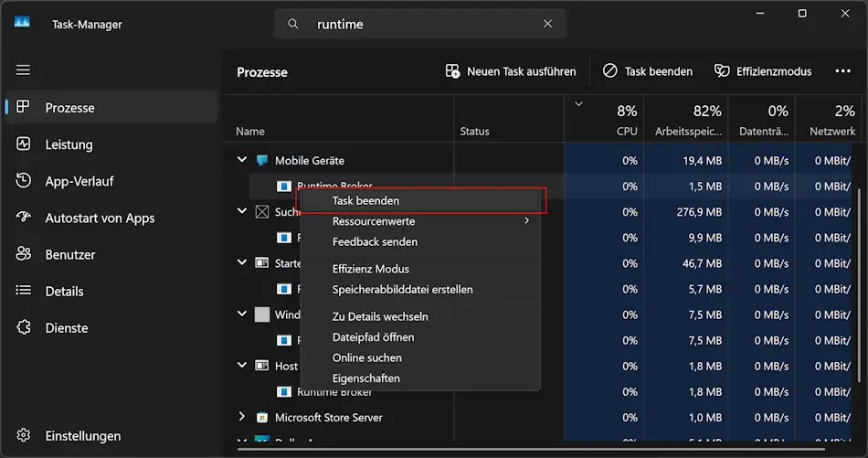This screenshot has height=458, width=868.
Task: Open App-Verlauf history page
Action: pos(79,181)
